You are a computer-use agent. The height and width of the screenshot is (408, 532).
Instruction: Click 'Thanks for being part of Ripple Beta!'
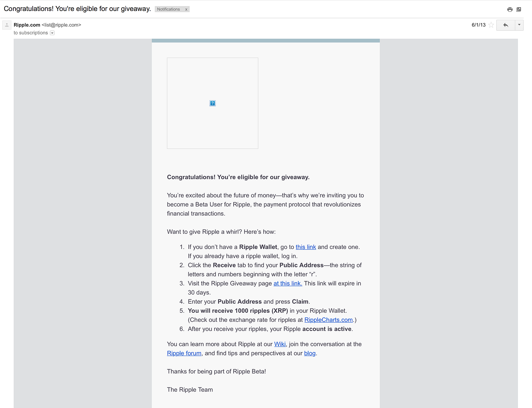coord(217,372)
